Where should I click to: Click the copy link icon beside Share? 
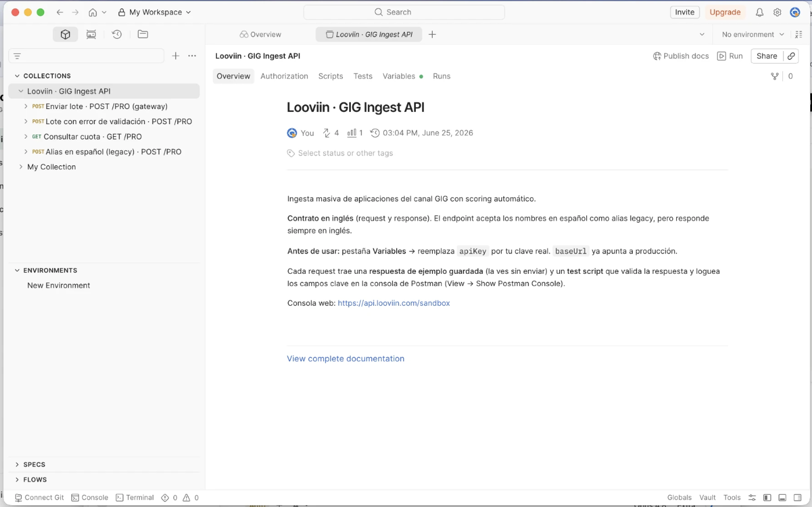tap(791, 56)
